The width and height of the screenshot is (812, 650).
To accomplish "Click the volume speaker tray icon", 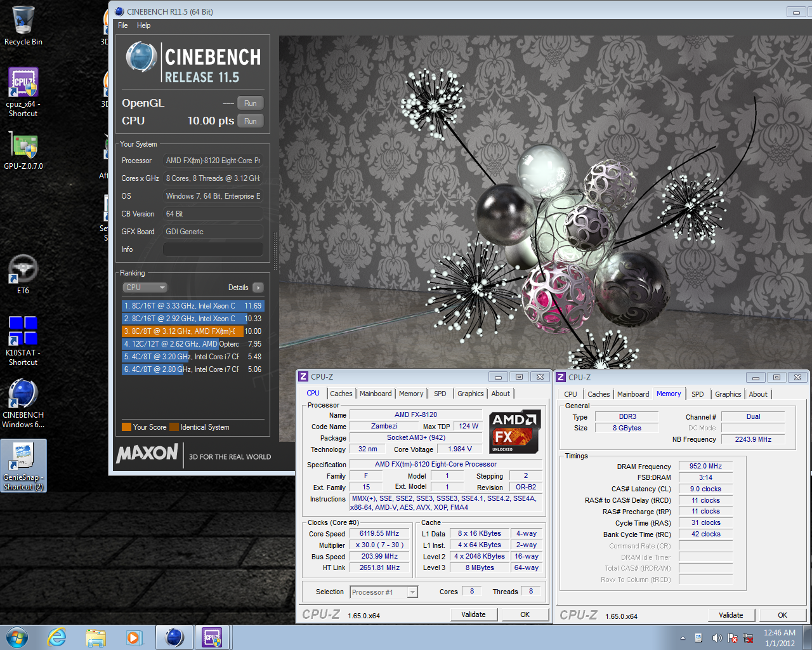I will (x=716, y=638).
